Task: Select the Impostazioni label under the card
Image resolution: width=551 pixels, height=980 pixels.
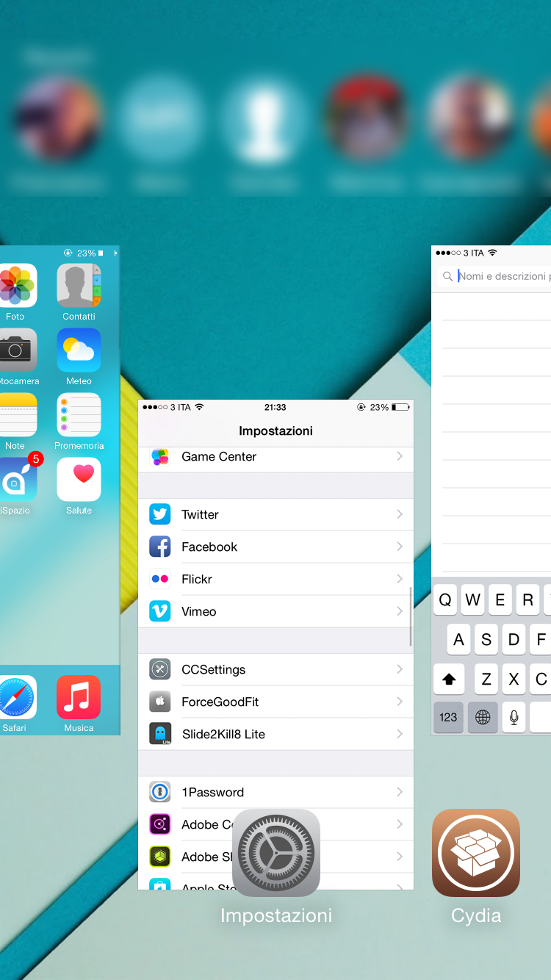Action: pyautogui.click(x=276, y=915)
